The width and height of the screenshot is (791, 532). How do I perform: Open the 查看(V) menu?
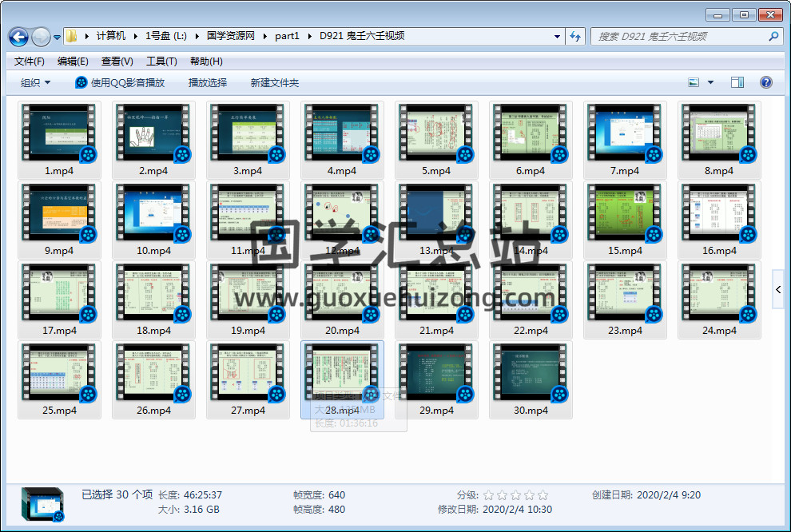point(117,61)
